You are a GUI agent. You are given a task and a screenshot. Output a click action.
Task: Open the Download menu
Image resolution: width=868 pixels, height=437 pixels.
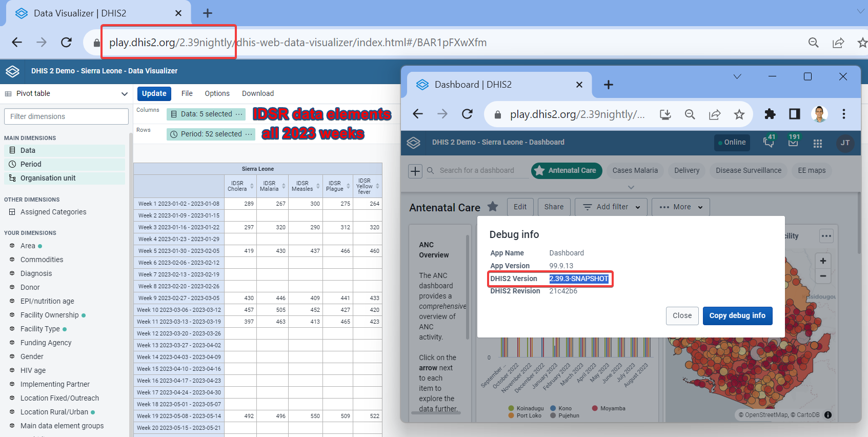[x=258, y=93]
